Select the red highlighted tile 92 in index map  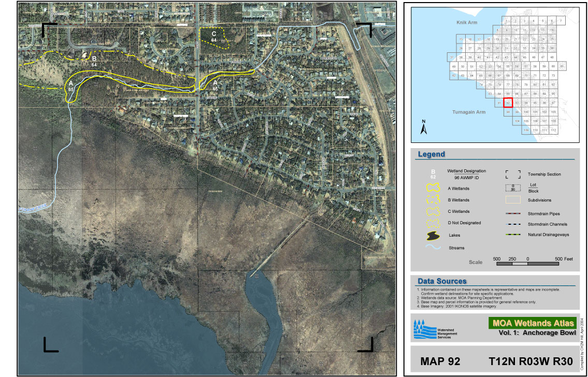pyautogui.click(x=508, y=103)
